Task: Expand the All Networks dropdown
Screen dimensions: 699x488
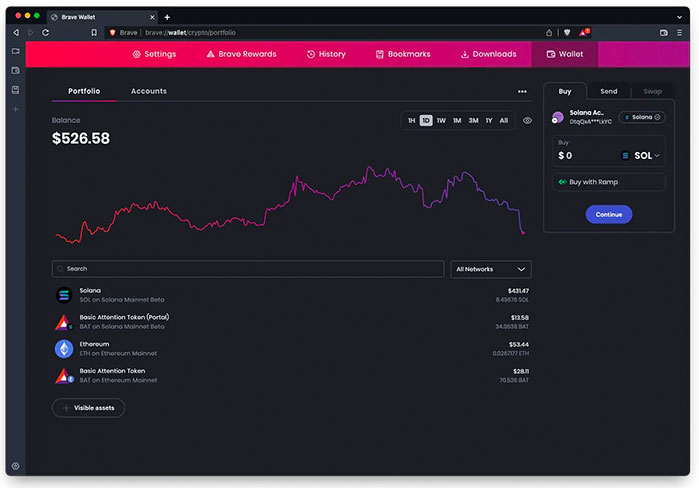Action: point(490,269)
